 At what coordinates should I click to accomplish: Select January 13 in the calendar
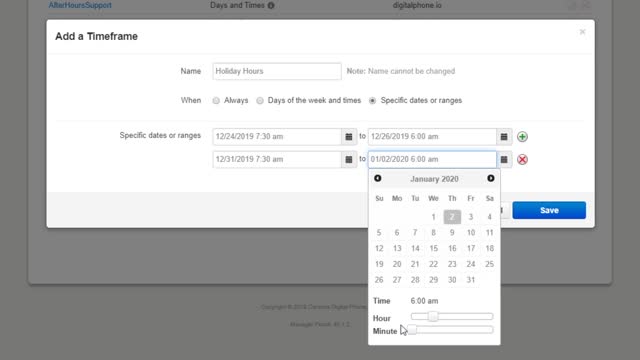(x=397, y=249)
